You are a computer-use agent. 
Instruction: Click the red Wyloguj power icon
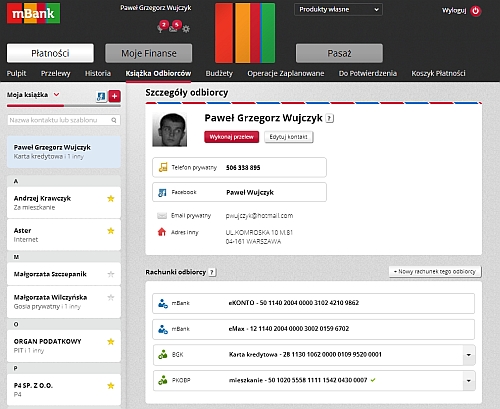click(x=476, y=11)
